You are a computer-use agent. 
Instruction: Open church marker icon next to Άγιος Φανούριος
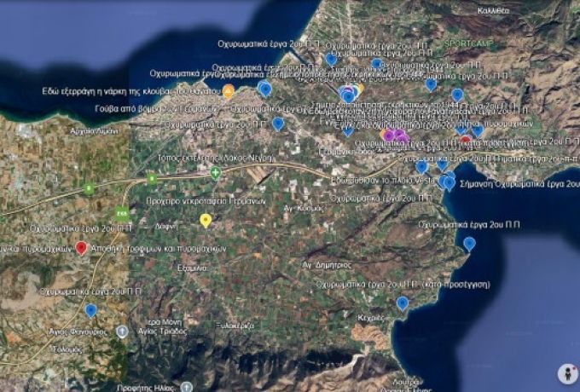click(x=122, y=331)
